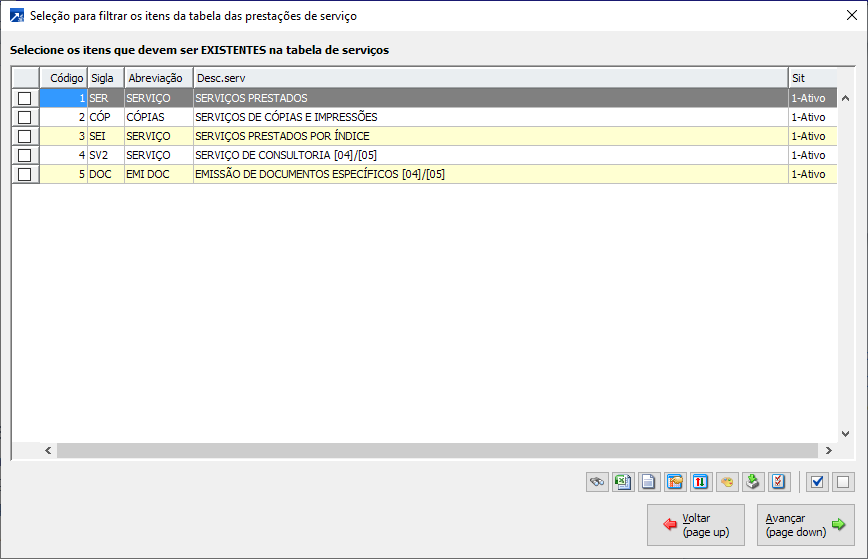Click the Avançar (page down) button

(805, 525)
